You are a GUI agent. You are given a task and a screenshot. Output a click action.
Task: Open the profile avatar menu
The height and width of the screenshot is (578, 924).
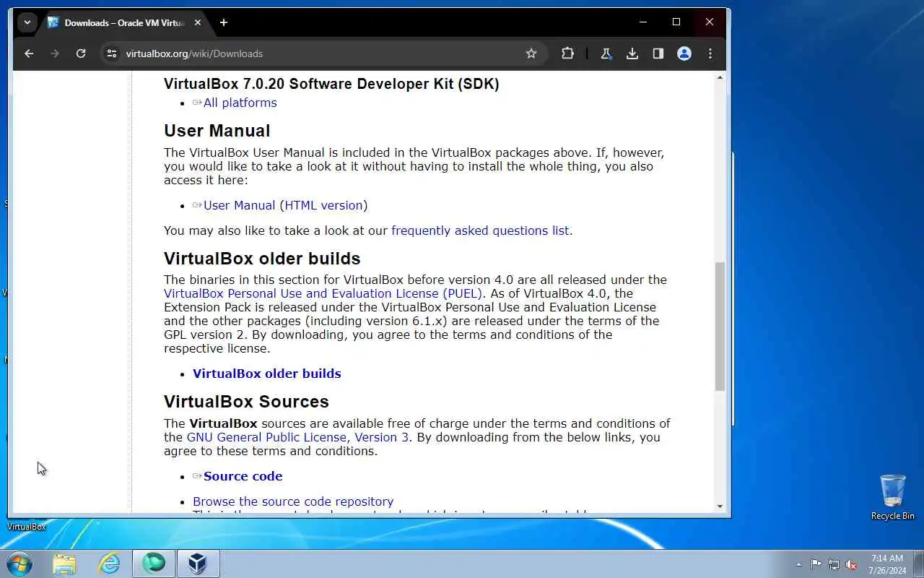[x=684, y=53]
